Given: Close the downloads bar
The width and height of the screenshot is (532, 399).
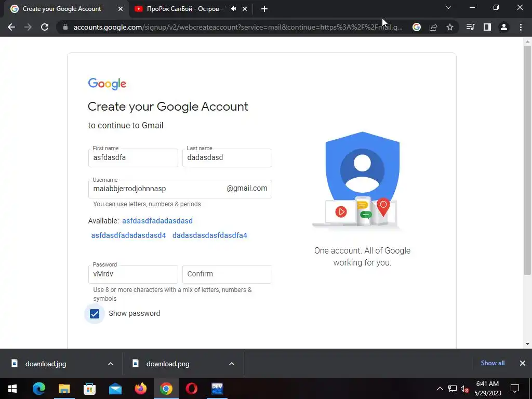Looking at the screenshot, I should tap(523, 363).
